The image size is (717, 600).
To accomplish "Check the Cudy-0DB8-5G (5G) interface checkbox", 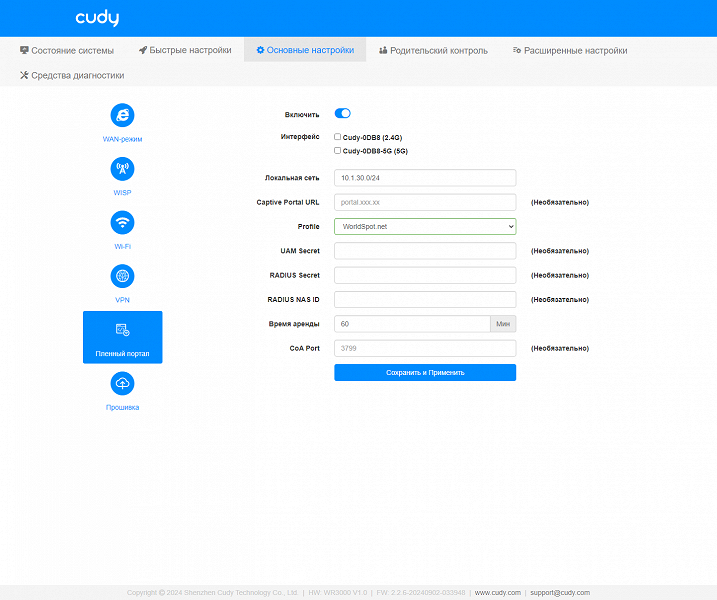I will tap(337, 150).
